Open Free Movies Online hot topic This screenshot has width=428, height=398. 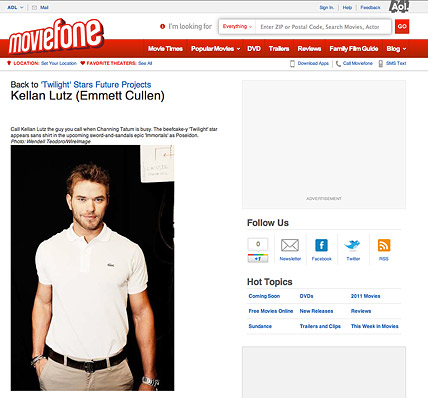(271, 311)
